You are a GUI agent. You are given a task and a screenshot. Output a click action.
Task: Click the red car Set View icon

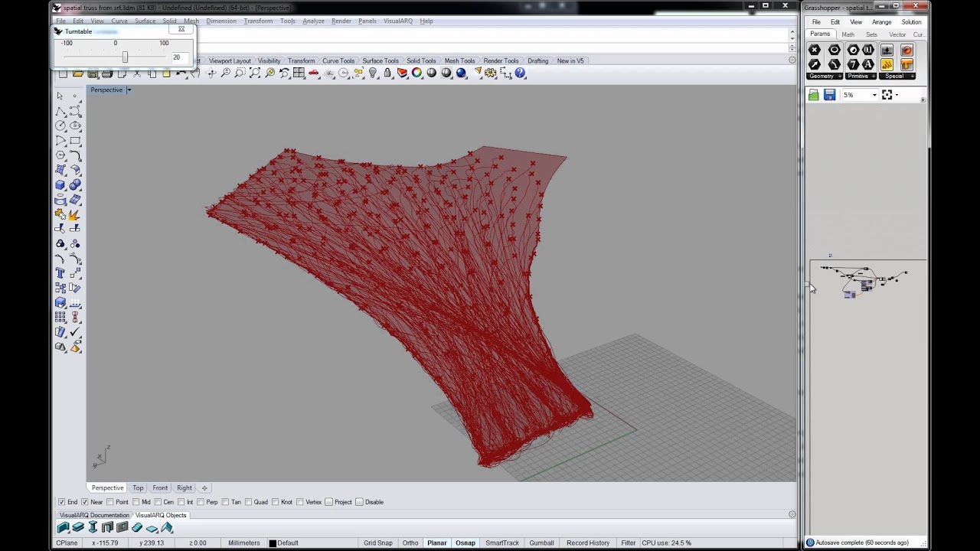tap(314, 73)
